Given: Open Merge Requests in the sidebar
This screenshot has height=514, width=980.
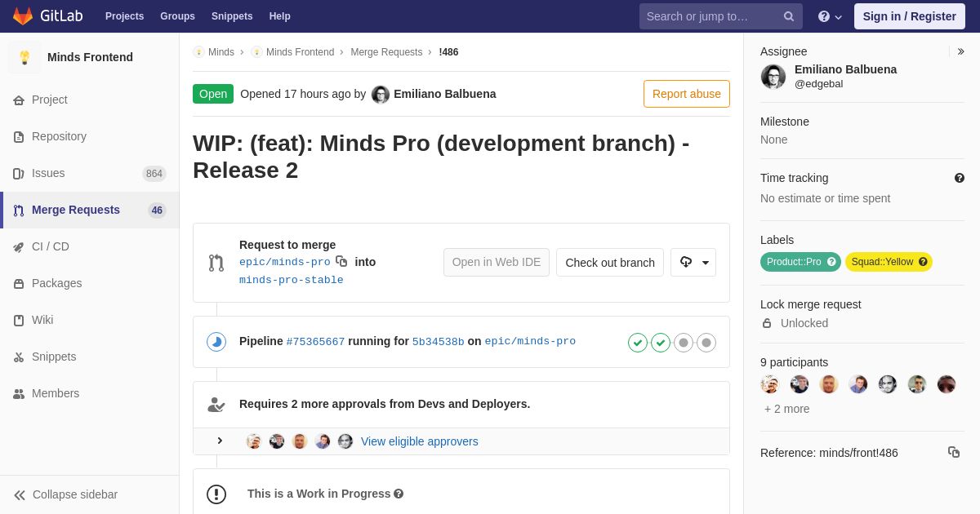Looking at the screenshot, I should [90, 210].
